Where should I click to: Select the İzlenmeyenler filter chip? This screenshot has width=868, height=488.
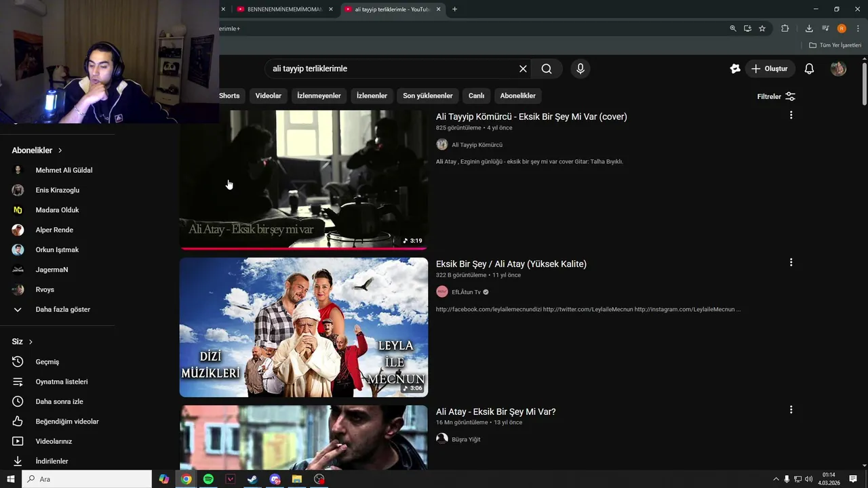coord(319,96)
